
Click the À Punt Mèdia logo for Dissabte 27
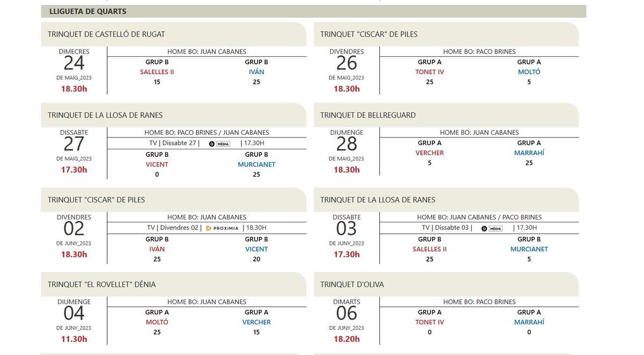click(x=219, y=143)
